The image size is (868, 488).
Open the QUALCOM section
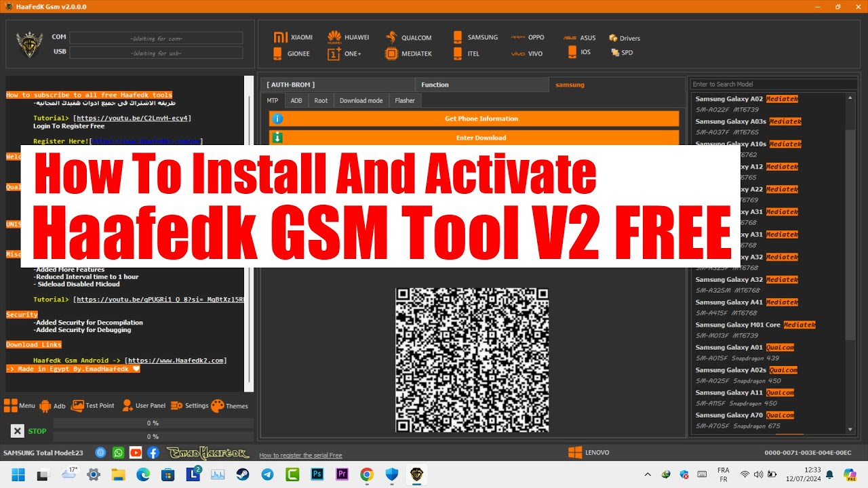pos(408,37)
